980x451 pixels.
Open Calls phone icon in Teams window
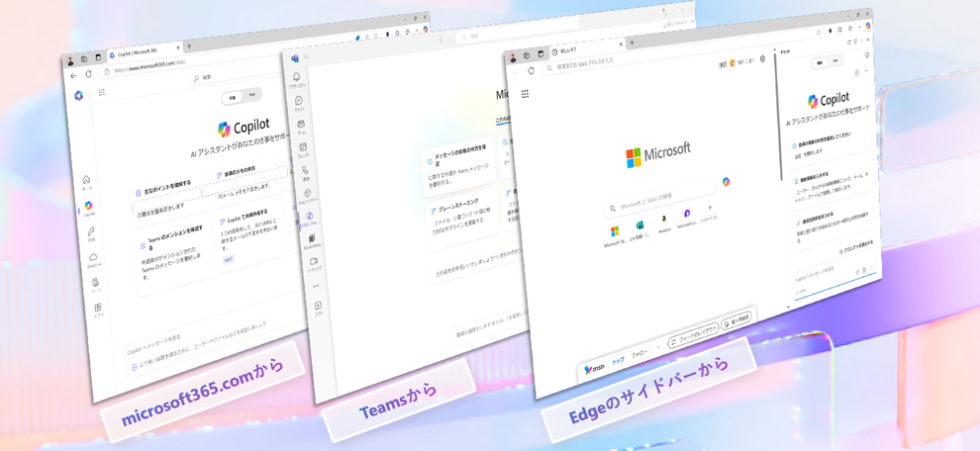pos(304,170)
